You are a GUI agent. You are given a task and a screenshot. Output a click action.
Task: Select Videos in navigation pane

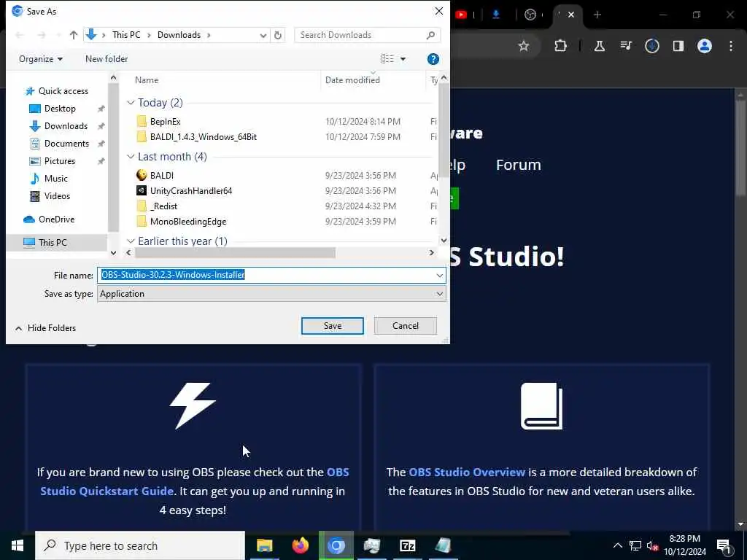(50, 195)
